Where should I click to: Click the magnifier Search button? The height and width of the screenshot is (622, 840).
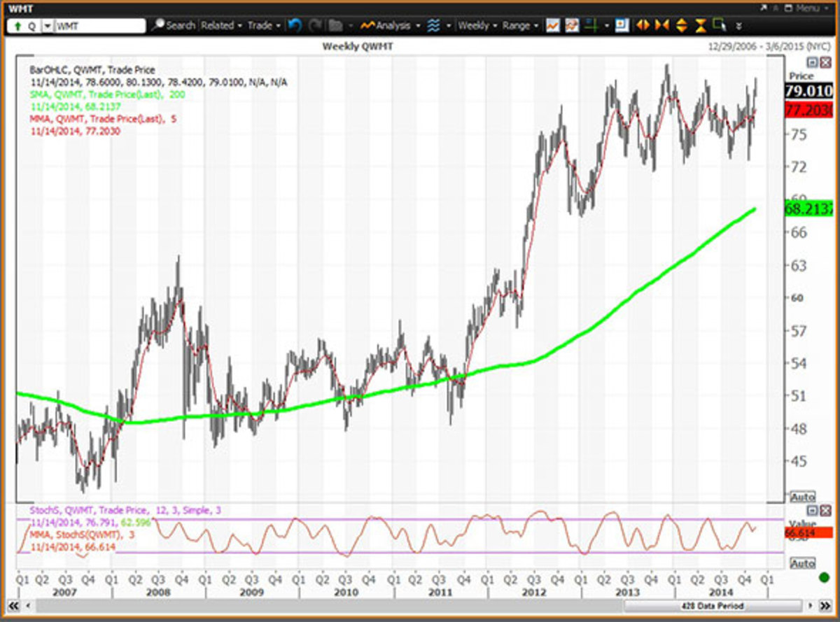click(x=173, y=26)
